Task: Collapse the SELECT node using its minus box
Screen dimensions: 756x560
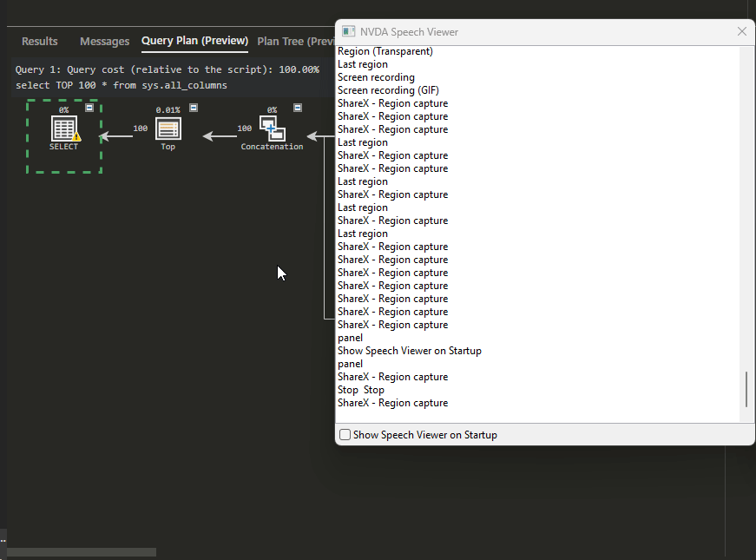Action: (x=89, y=109)
